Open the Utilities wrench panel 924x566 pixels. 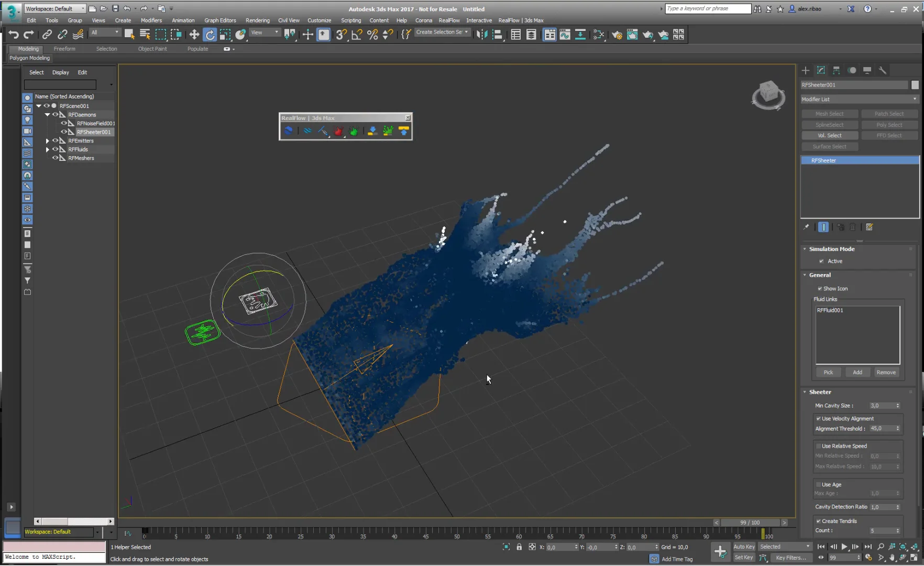[883, 70]
